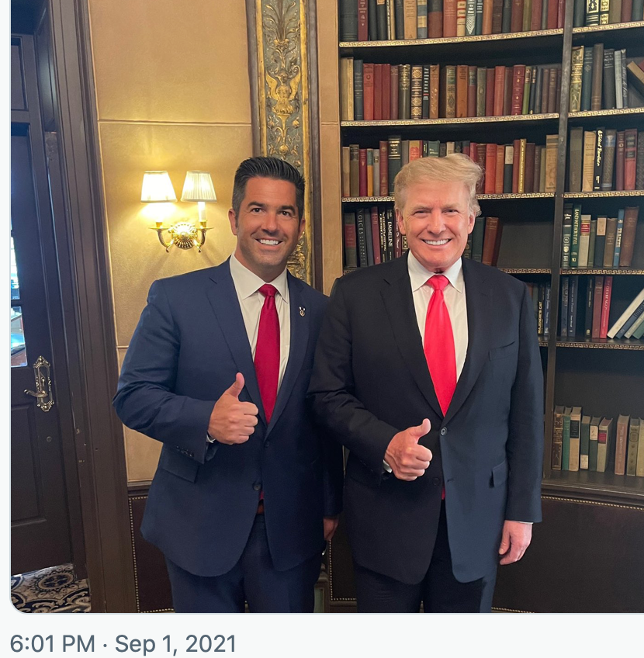Screen dimensions: 644x658
Task: Click the "Voices" book spine on shelf
Action: (361, 237)
